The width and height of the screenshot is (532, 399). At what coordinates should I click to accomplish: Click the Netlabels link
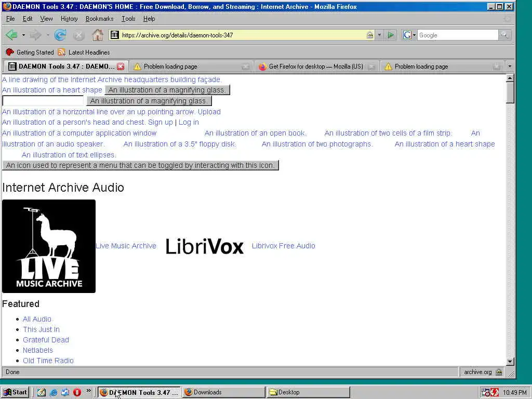point(37,350)
